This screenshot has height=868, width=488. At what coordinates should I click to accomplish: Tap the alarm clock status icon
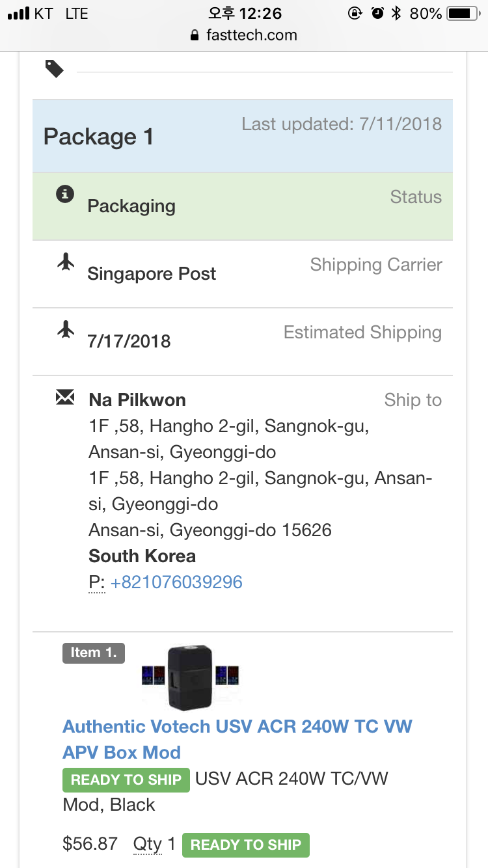pyautogui.click(x=377, y=14)
